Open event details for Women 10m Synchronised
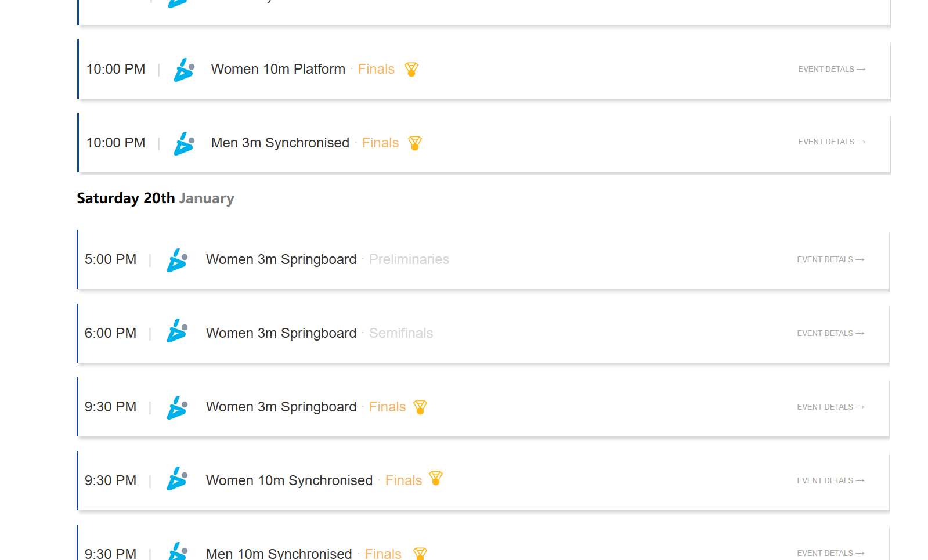928x560 pixels. 830,480
